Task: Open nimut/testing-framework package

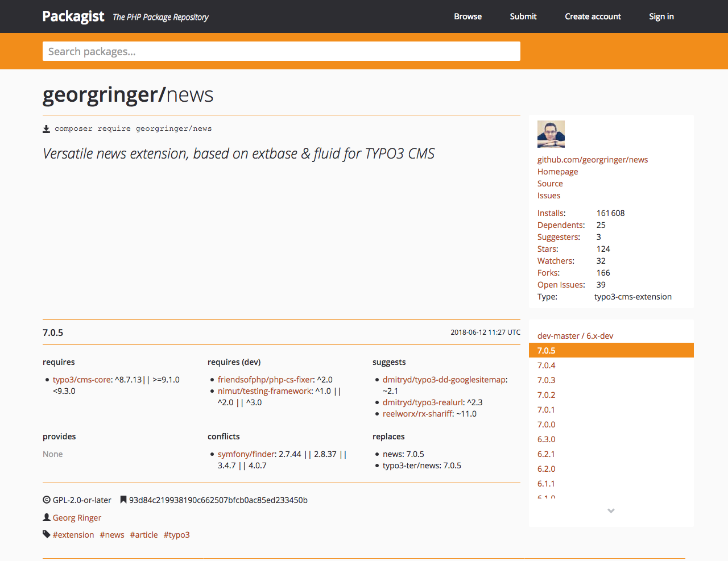Action: pyautogui.click(x=264, y=391)
